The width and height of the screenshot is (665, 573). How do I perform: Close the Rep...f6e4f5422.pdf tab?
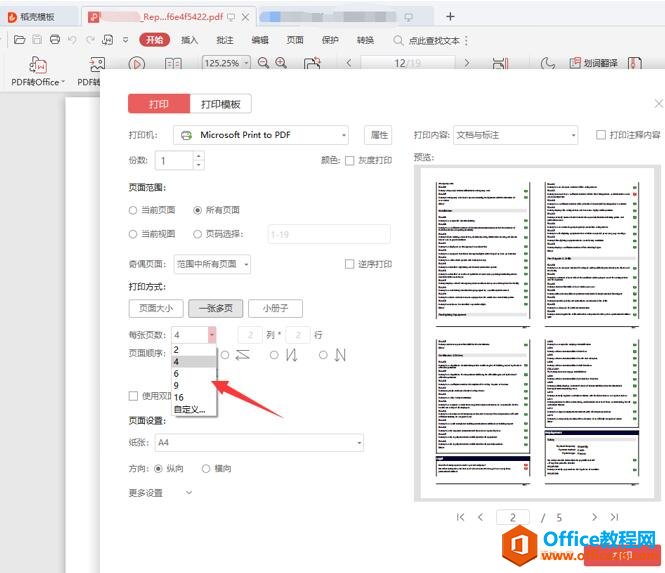245,17
